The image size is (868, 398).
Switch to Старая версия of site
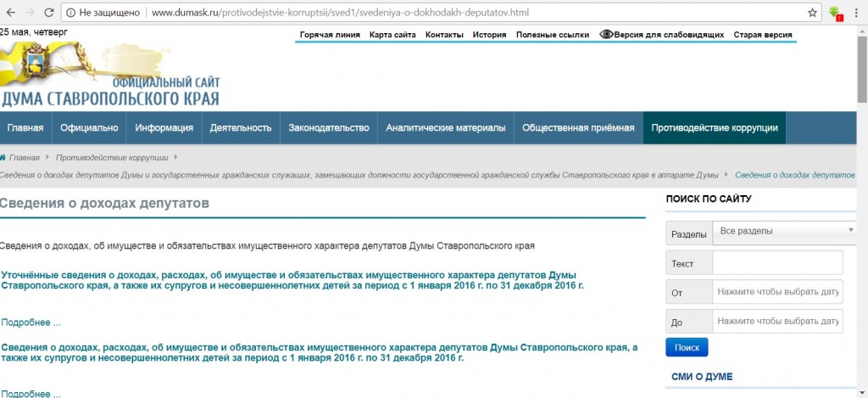[763, 34]
